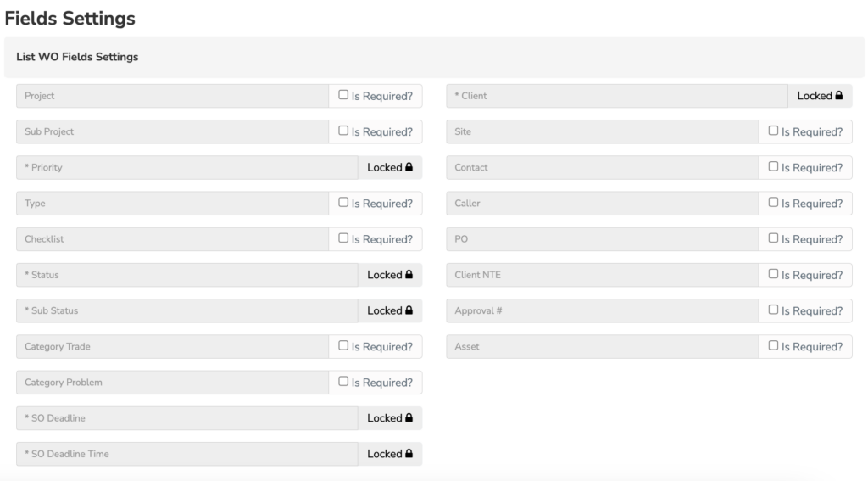This screenshot has width=868, height=481.
Task: Click the SO Deadline Time lock icon
Action: pos(409,453)
